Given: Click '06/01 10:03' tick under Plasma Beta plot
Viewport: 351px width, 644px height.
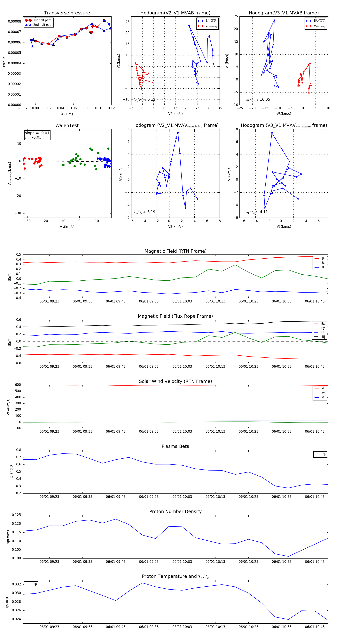Looking at the screenshot, I should pyautogui.click(x=182, y=497).
